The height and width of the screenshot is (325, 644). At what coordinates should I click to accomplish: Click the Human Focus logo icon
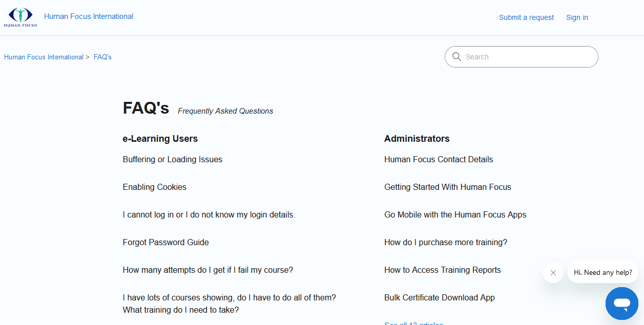click(x=20, y=17)
